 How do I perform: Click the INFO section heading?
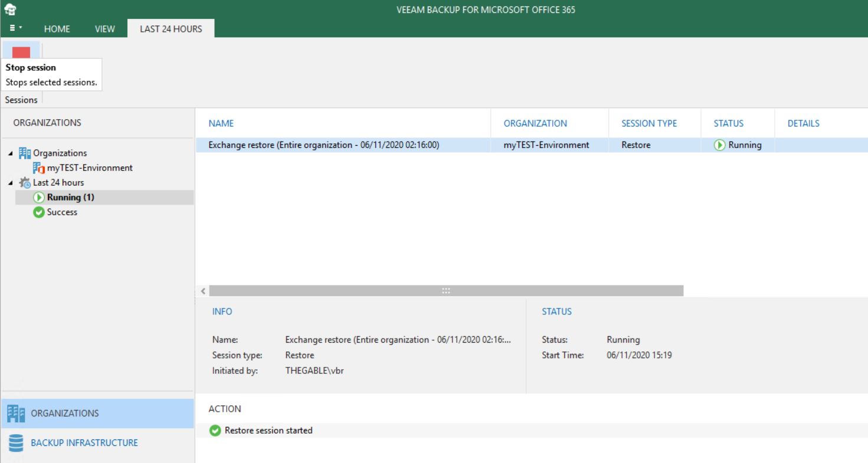222,311
